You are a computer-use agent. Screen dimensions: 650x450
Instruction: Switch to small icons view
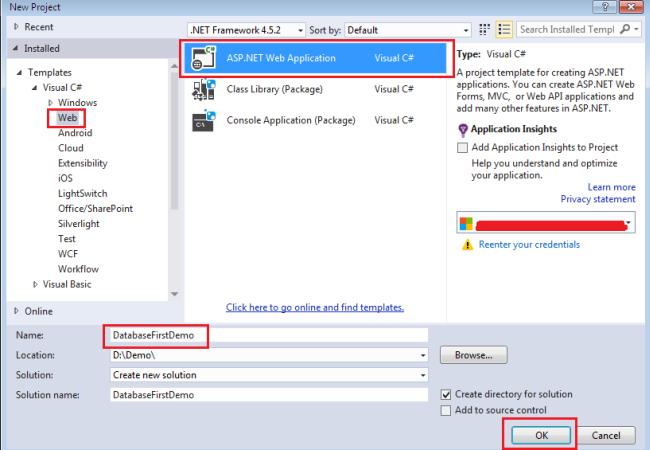pyautogui.click(x=484, y=30)
